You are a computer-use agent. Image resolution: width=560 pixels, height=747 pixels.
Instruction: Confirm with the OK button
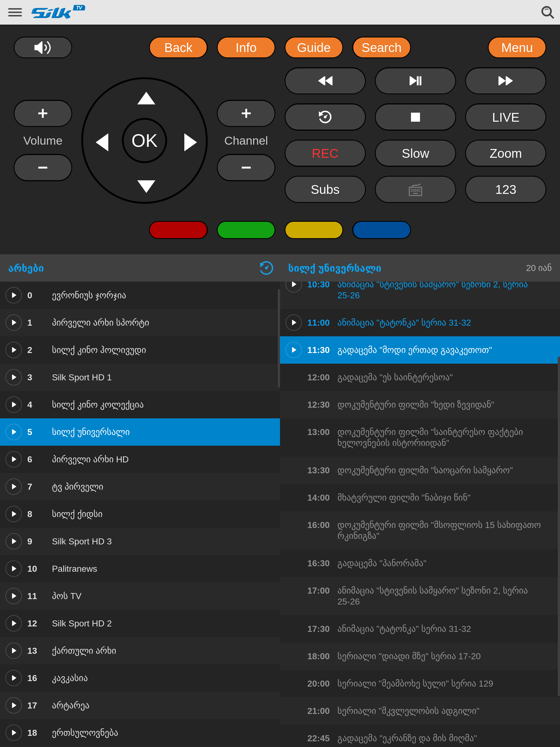145,141
